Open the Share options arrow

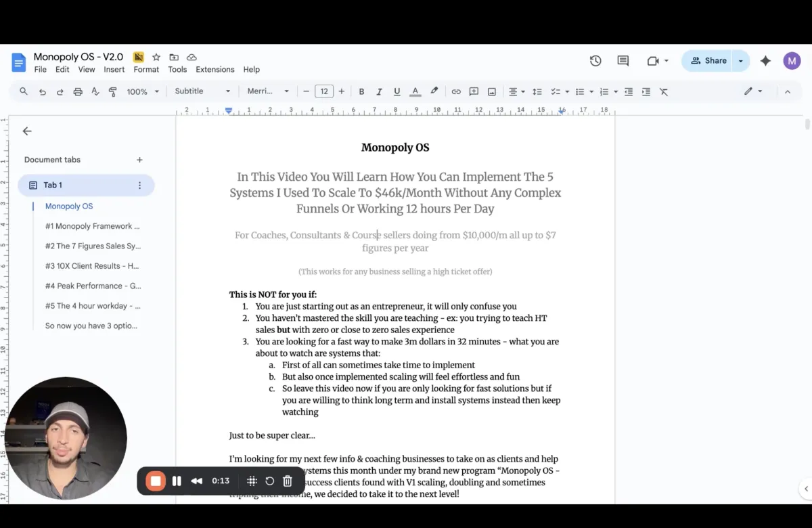coord(740,61)
